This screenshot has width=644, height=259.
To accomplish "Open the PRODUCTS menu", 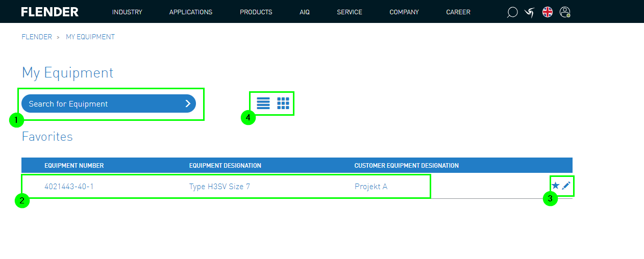I will click(x=256, y=12).
